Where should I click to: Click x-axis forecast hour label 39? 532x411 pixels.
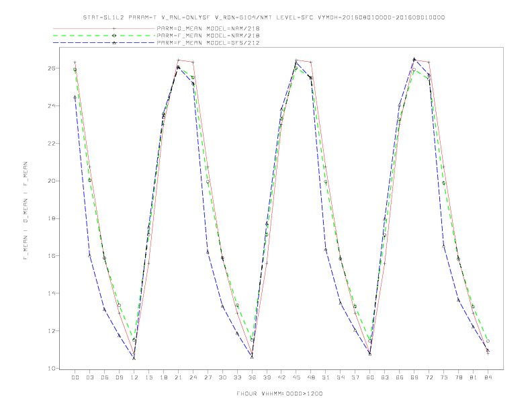coord(267,377)
